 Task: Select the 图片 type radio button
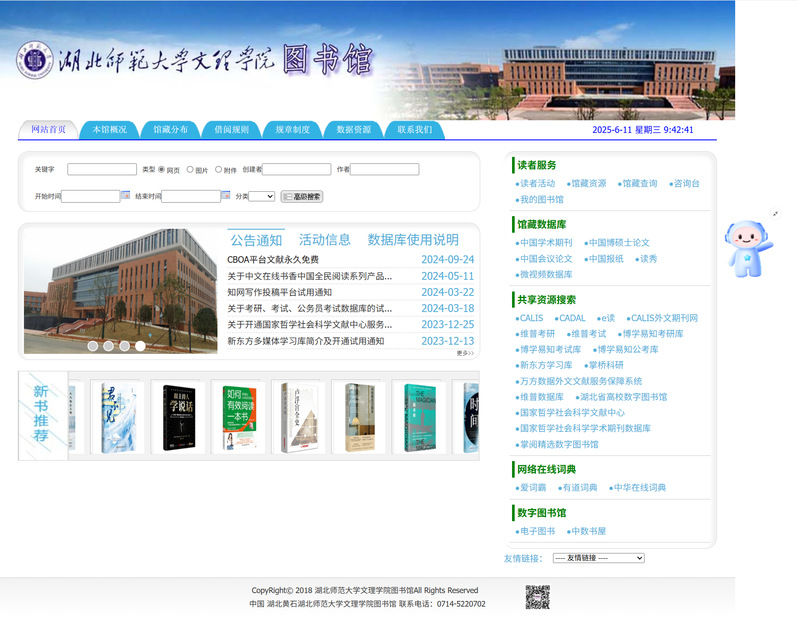pyautogui.click(x=190, y=170)
